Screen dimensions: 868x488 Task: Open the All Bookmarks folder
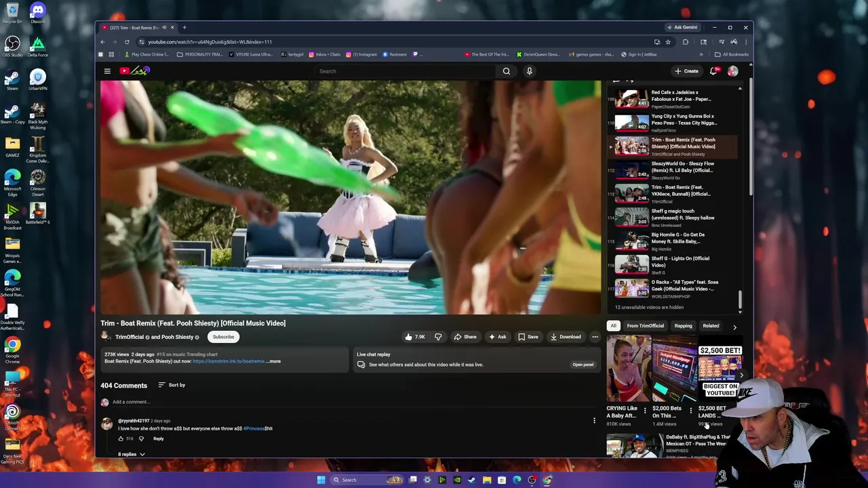pos(732,54)
